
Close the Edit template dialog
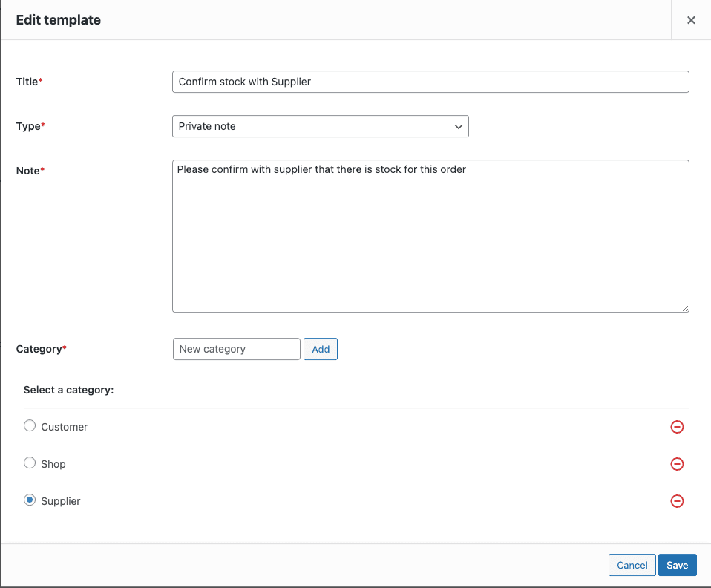tap(691, 20)
